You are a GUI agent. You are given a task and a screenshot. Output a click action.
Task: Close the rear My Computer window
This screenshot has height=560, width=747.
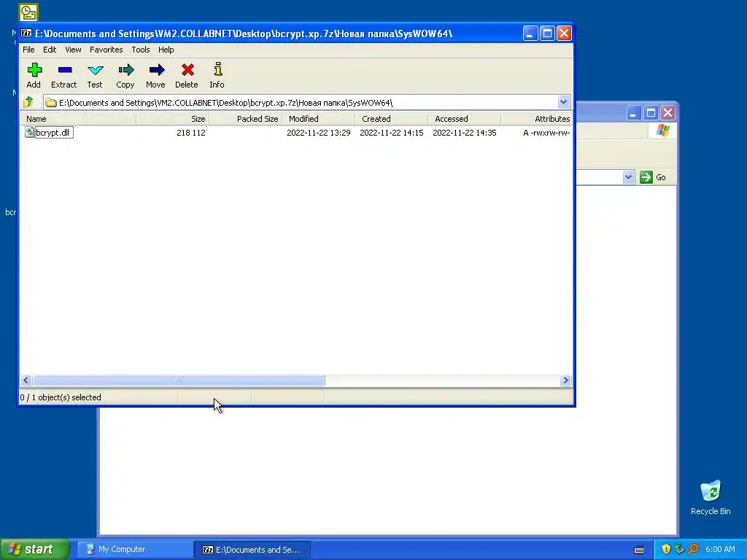tap(667, 113)
